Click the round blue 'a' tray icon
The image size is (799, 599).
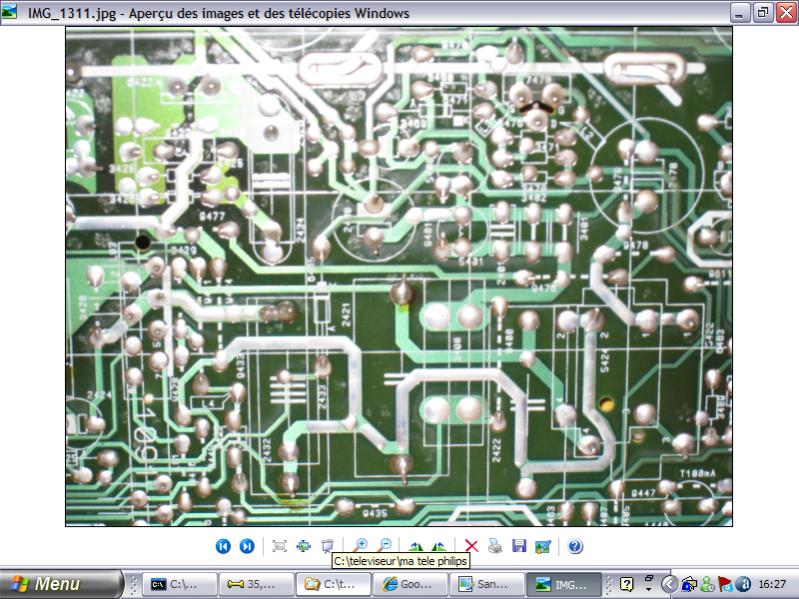743,584
